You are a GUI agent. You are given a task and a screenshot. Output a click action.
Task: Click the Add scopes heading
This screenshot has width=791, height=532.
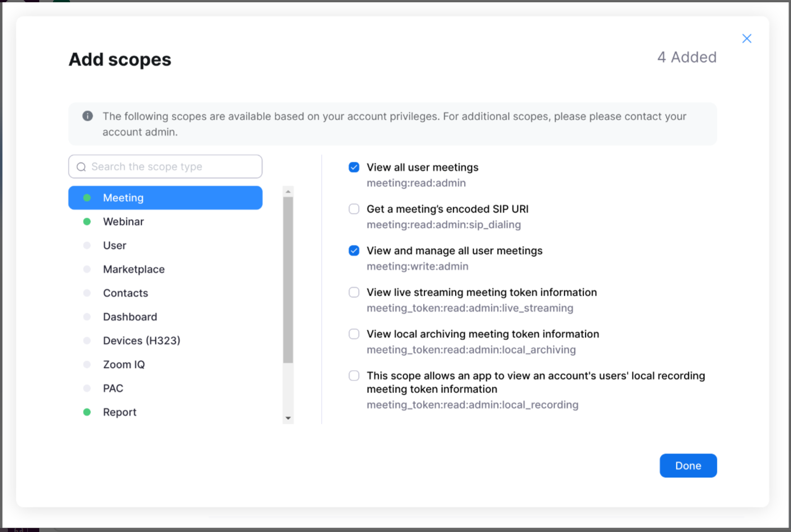[120, 59]
